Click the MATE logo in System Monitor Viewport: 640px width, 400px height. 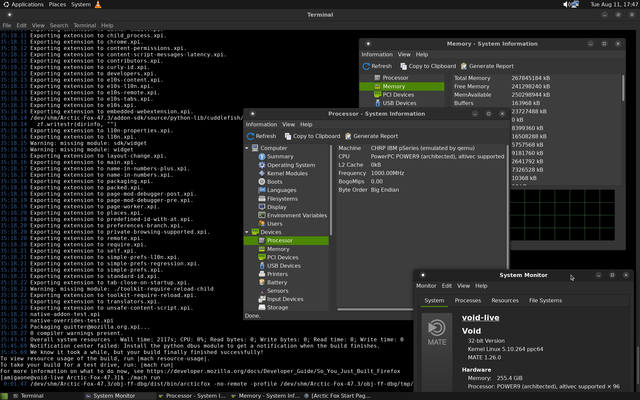[x=437, y=333]
